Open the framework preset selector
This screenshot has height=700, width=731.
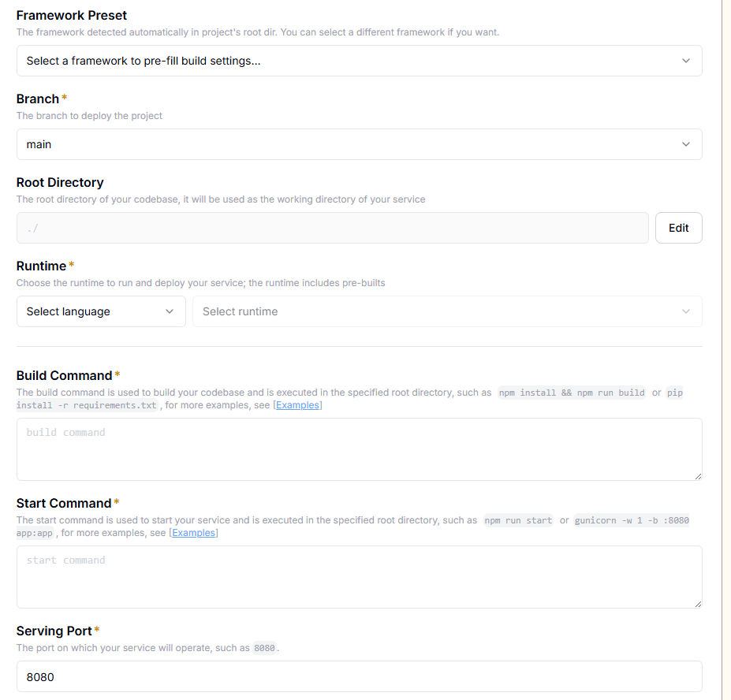[x=360, y=61]
